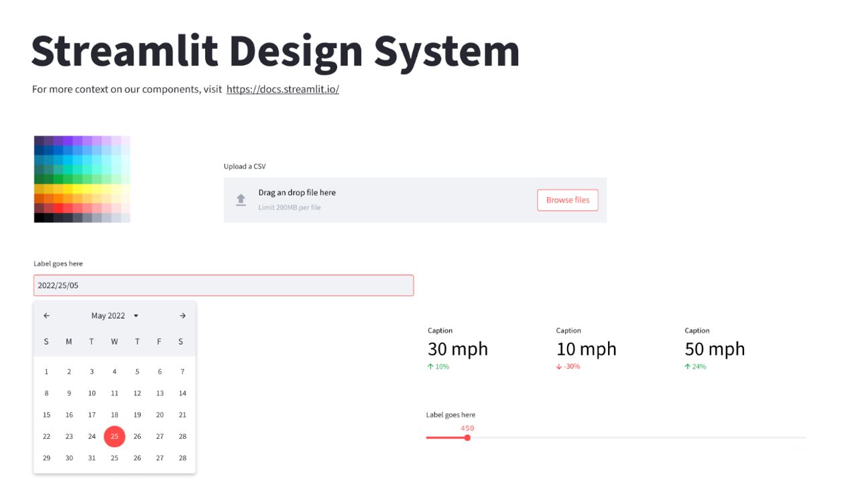Click the 10 mph metric value
The width and height of the screenshot is (858, 504).
pos(586,349)
